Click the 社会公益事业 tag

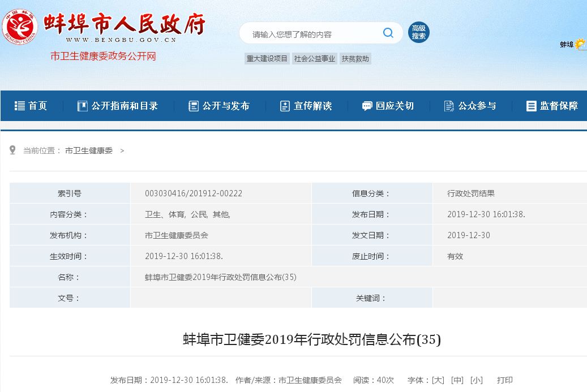coord(314,58)
